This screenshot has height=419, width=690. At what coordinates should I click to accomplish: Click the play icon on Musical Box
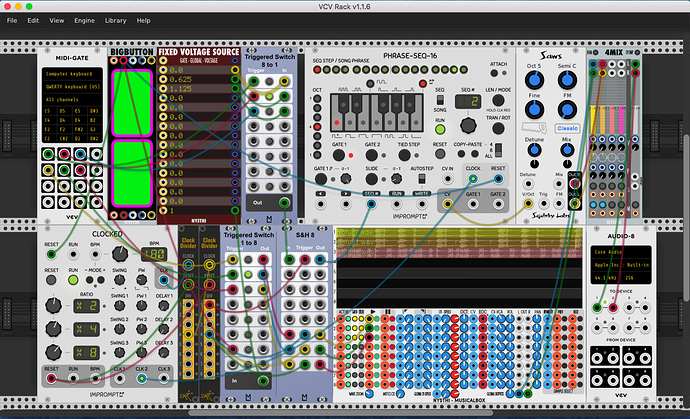373,312
